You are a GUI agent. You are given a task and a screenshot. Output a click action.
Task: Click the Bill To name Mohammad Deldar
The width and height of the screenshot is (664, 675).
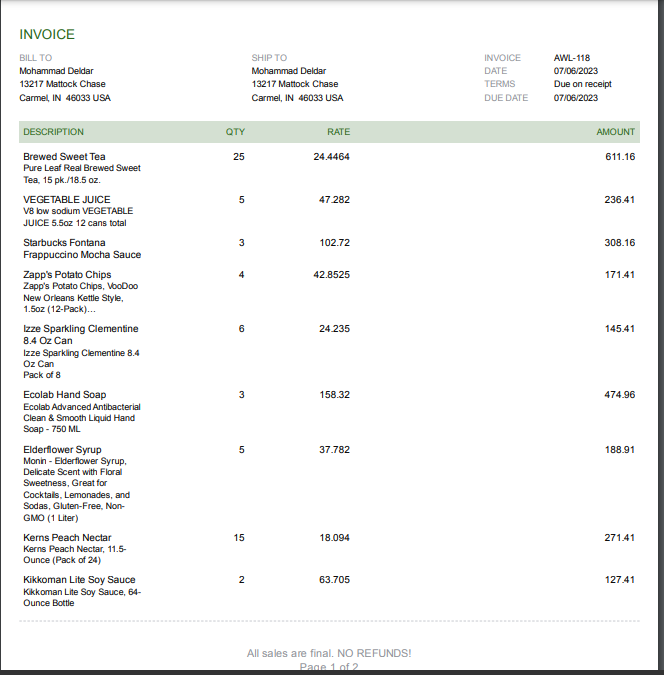tap(56, 71)
